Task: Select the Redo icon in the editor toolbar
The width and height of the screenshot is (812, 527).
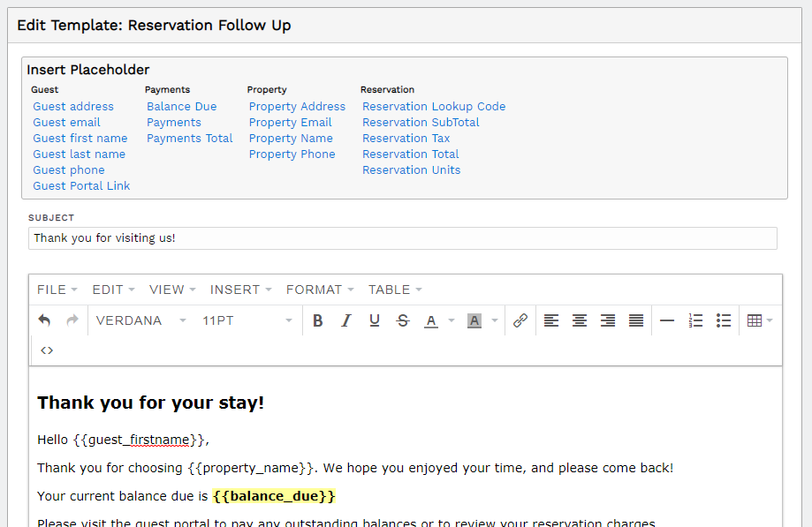Action: pyautogui.click(x=71, y=320)
